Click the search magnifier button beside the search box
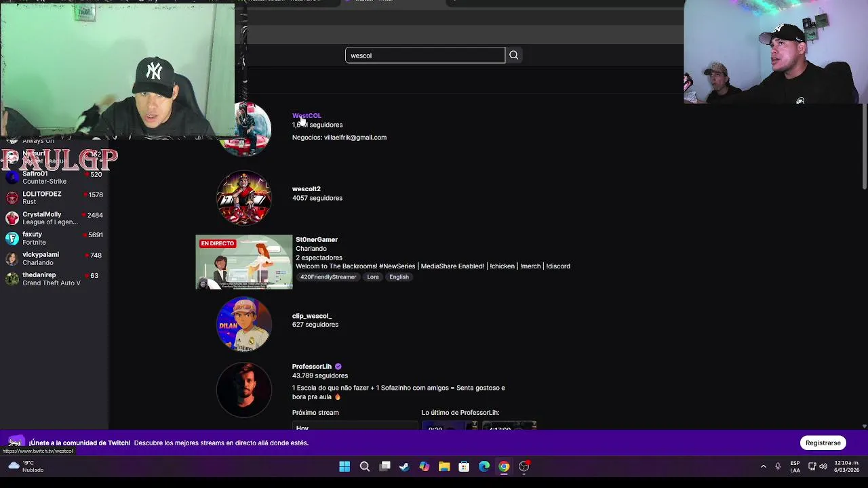Screen dimensions: 868x488 (x=513, y=56)
